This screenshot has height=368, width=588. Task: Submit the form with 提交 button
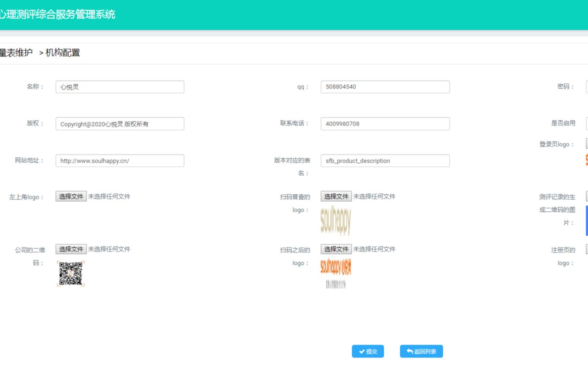tap(368, 352)
